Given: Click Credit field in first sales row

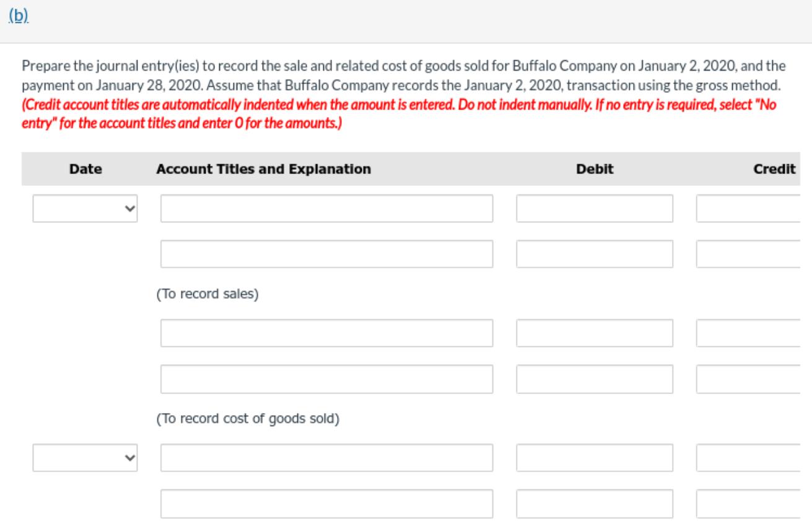Looking at the screenshot, I should [753, 209].
